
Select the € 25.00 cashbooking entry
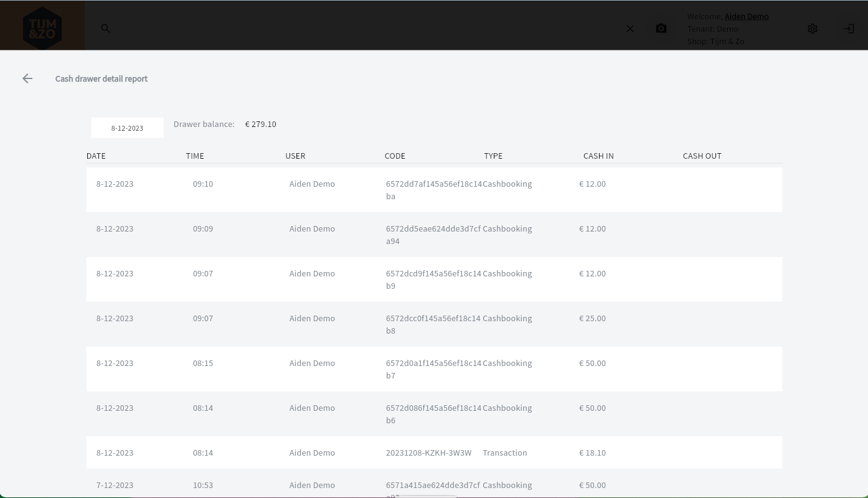point(592,318)
